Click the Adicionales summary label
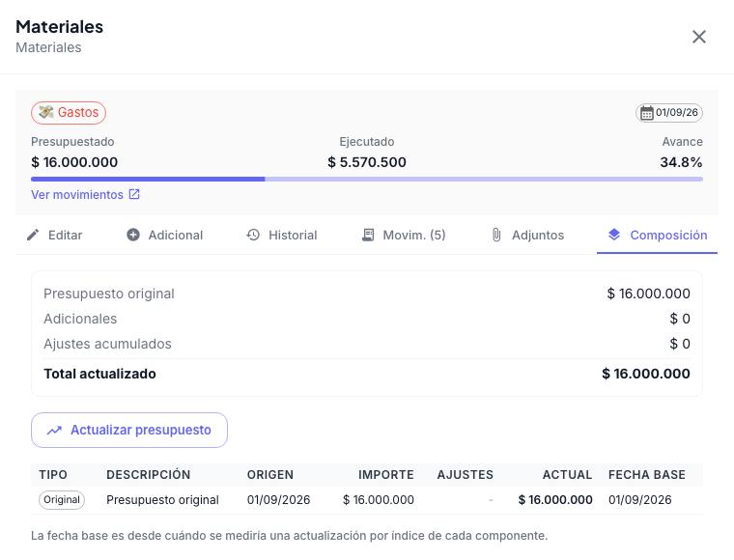This screenshot has width=734, height=560. pos(80,319)
